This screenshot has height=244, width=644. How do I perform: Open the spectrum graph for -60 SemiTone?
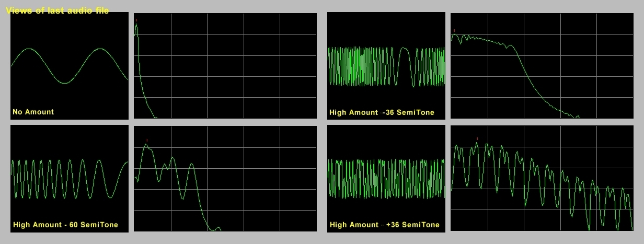pyautogui.click(x=225, y=179)
